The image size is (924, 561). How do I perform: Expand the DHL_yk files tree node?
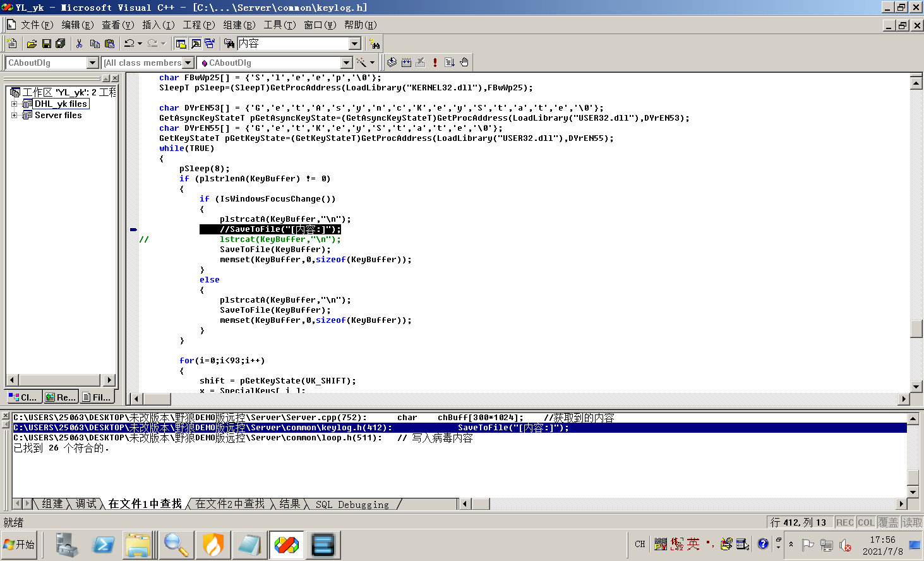point(14,104)
